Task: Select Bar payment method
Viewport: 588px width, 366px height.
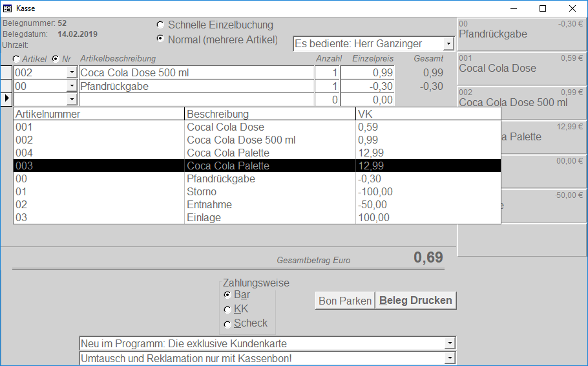Action: 227,295
